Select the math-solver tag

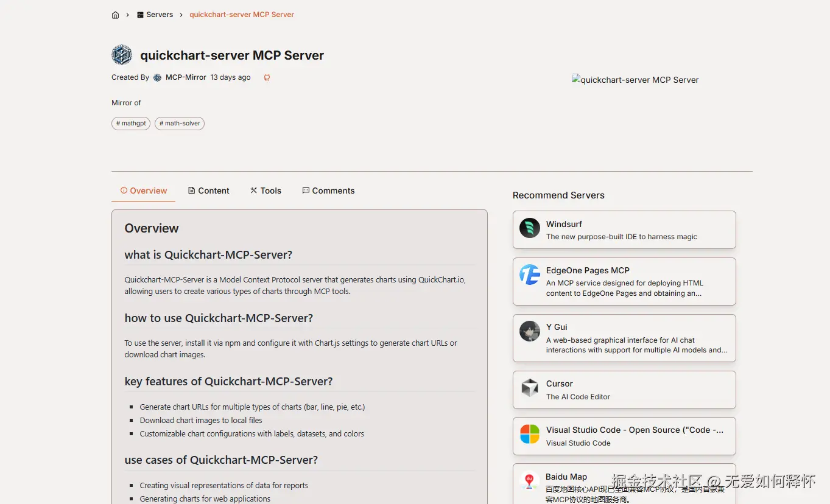click(x=180, y=124)
